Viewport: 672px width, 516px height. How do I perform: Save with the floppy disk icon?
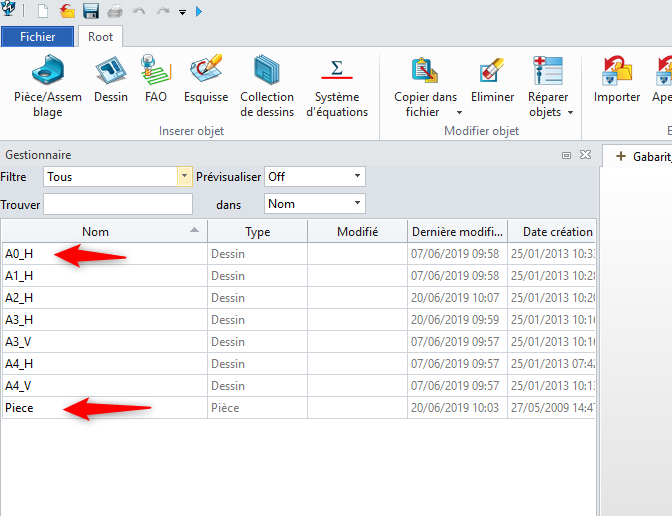click(x=91, y=11)
